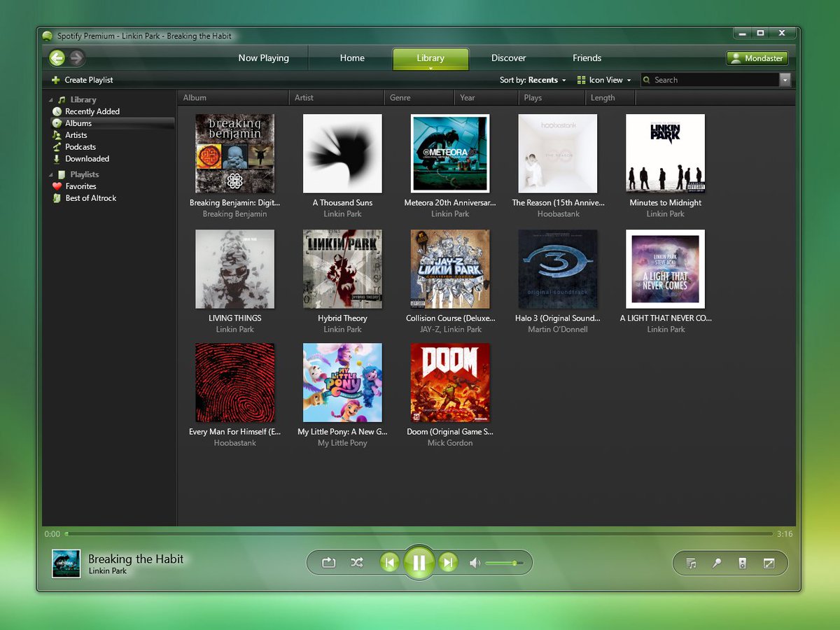Skip to the next track
Screen dimensions: 840x630
point(448,562)
